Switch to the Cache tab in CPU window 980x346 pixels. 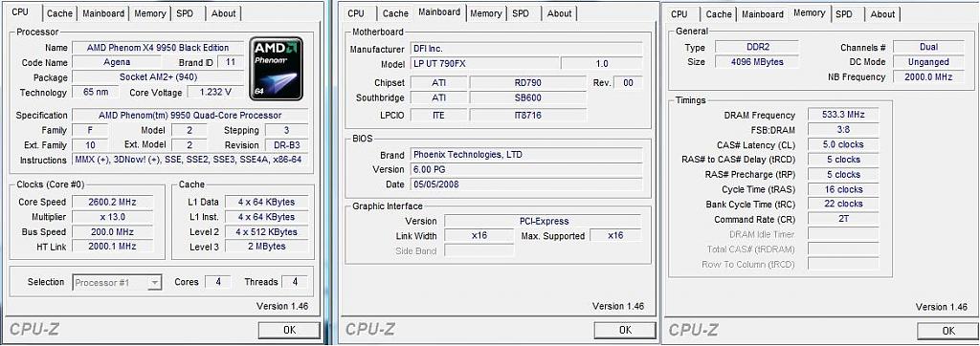(x=60, y=13)
